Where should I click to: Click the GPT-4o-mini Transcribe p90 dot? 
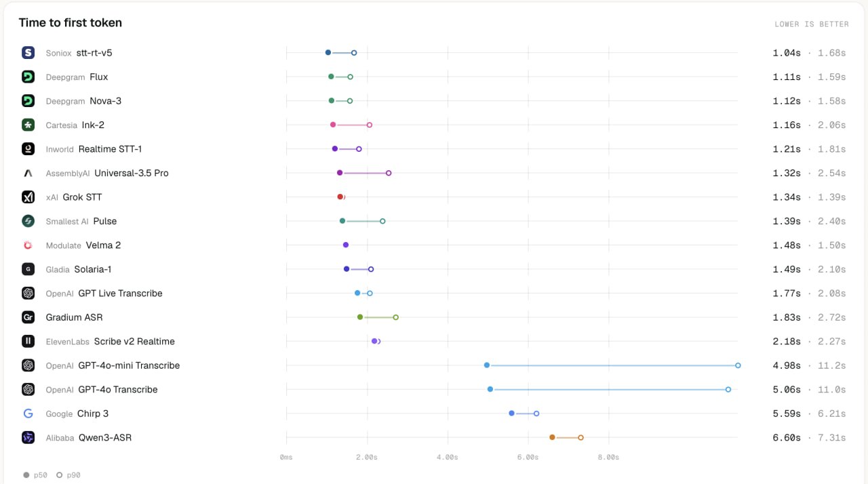point(738,365)
